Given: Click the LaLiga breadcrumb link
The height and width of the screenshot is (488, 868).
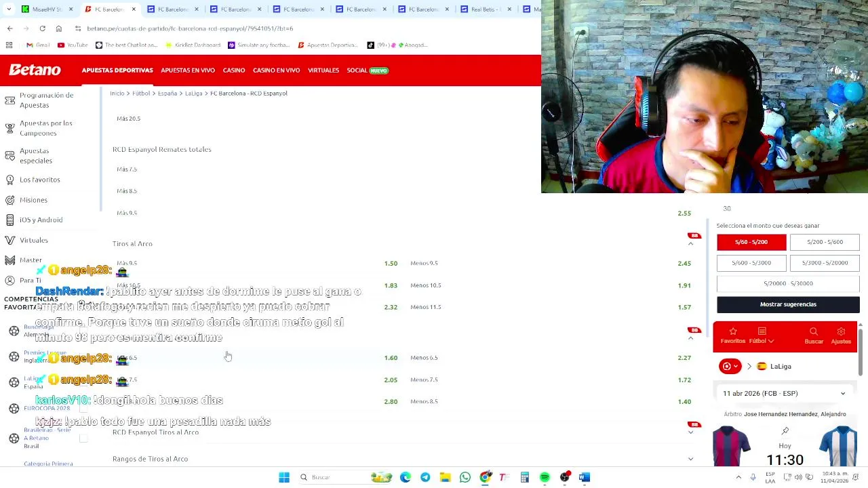Looking at the screenshot, I should click(193, 94).
